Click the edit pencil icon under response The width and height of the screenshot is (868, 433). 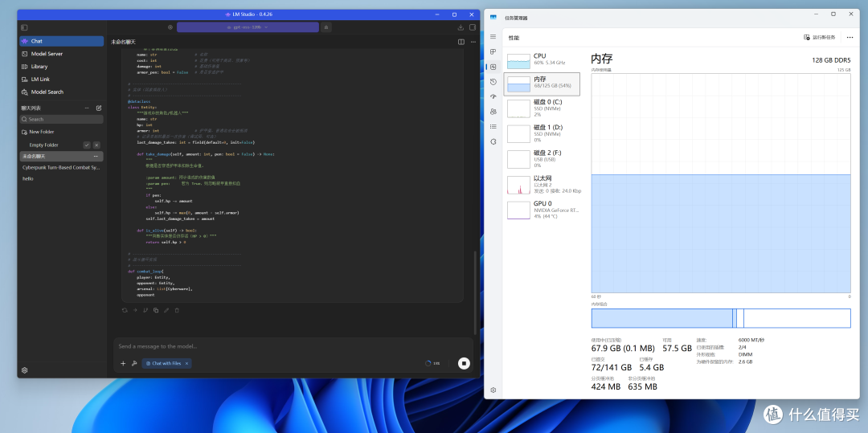[x=166, y=310]
